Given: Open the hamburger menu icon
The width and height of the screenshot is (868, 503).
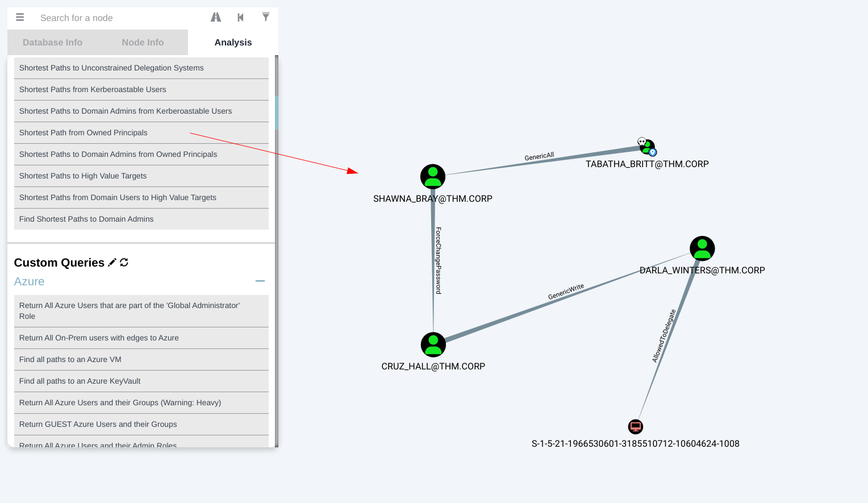Looking at the screenshot, I should coord(20,18).
